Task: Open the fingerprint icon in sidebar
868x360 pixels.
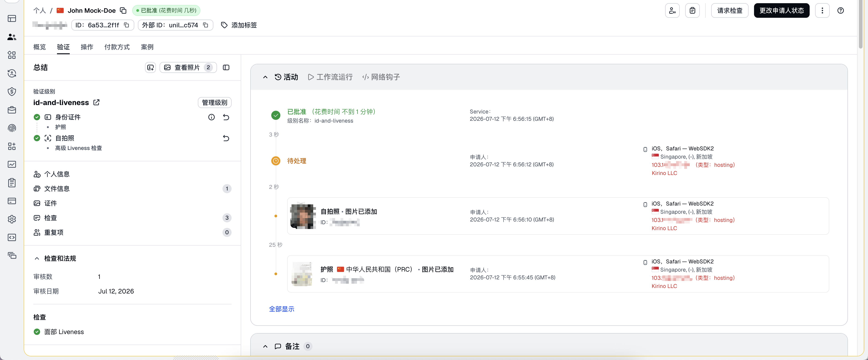Action: [x=12, y=128]
